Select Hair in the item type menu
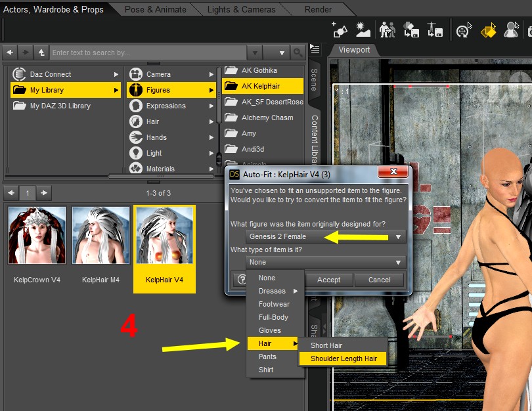532x411 pixels. [x=273, y=343]
